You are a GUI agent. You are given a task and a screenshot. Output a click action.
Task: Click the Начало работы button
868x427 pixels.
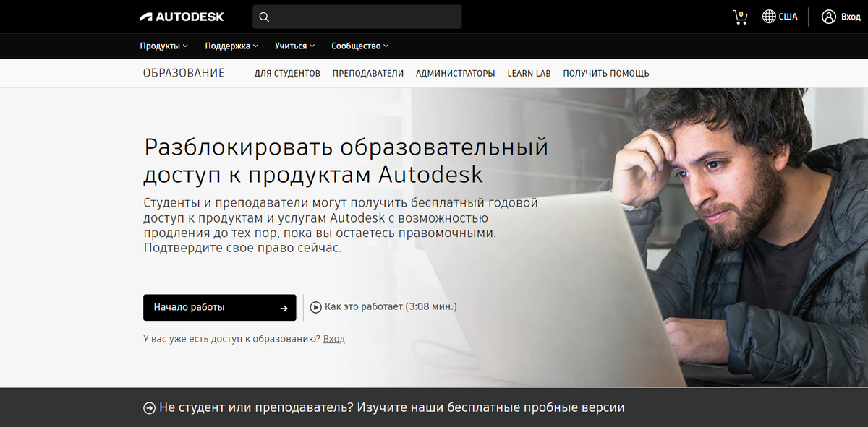pyautogui.click(x=220, y=307)
